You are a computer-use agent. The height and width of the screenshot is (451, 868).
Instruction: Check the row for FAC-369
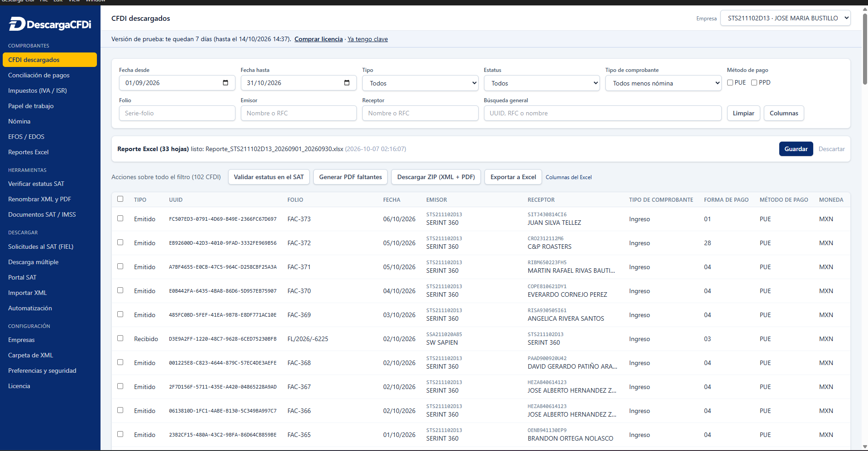tap(120, 314)
